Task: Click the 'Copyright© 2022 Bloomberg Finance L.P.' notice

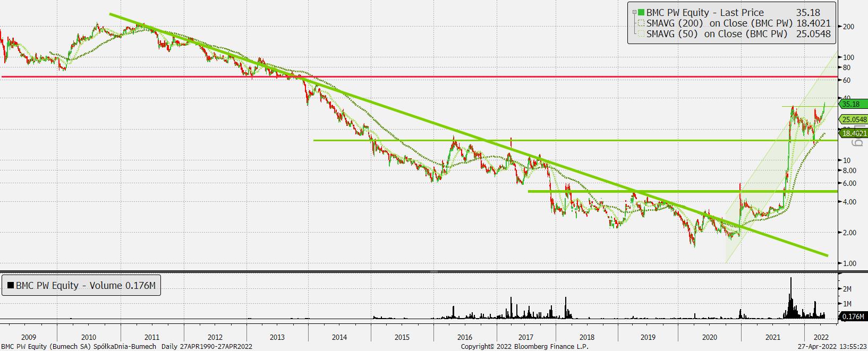Action: pos(524,347)
